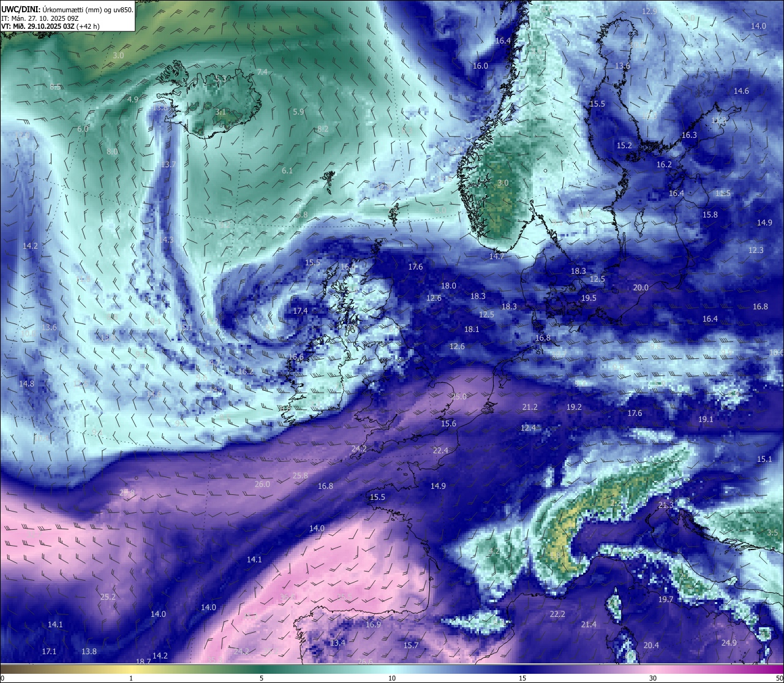
Task: Click the 15.8 map value
Action: 710,215
